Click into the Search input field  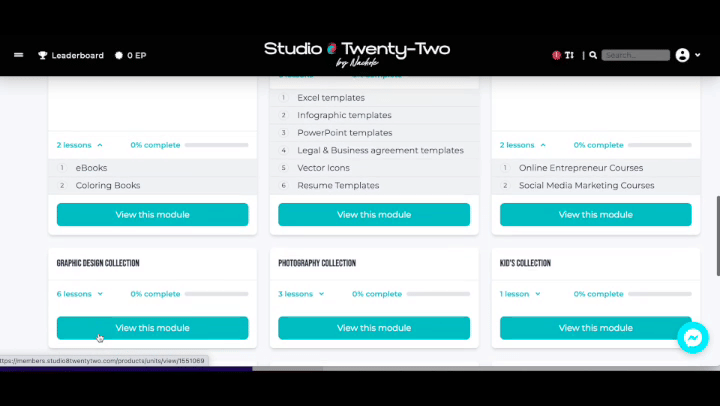pos(635,55)
